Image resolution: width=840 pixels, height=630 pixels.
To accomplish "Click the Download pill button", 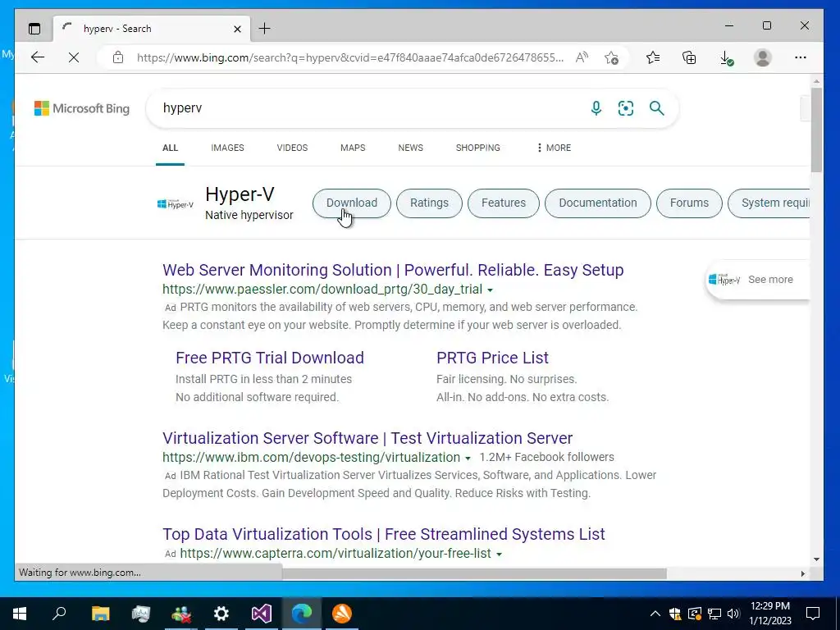I will (352, 203).
